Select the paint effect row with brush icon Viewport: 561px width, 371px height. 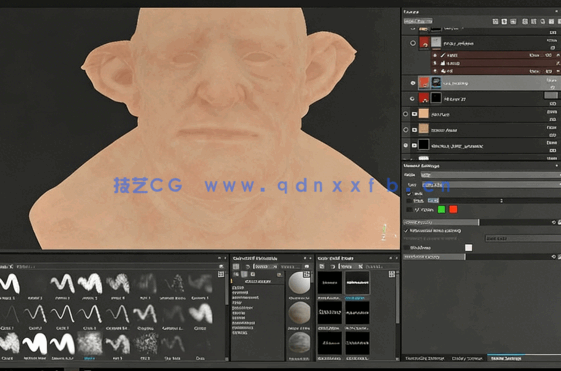tap(495, 55)
